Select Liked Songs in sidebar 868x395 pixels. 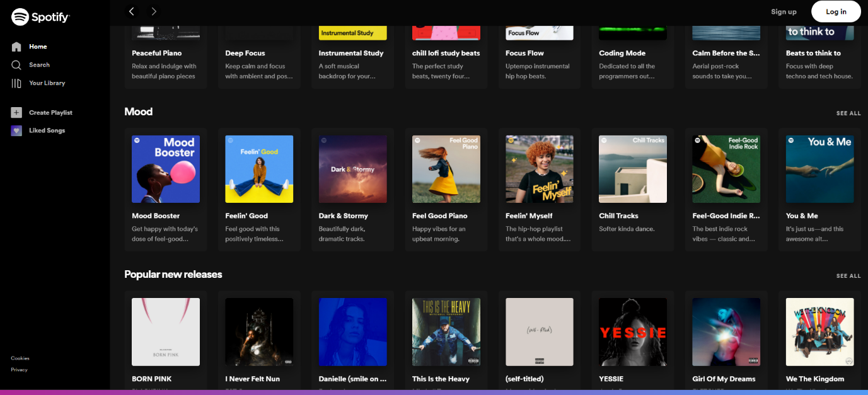click(47, 130)
